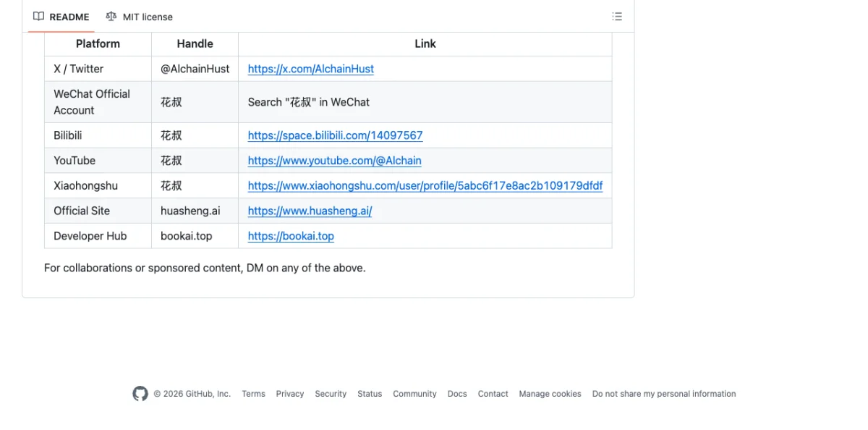Screen dimensions: 868x430
Task: Click Status in the footer
Action: (370, 394)
